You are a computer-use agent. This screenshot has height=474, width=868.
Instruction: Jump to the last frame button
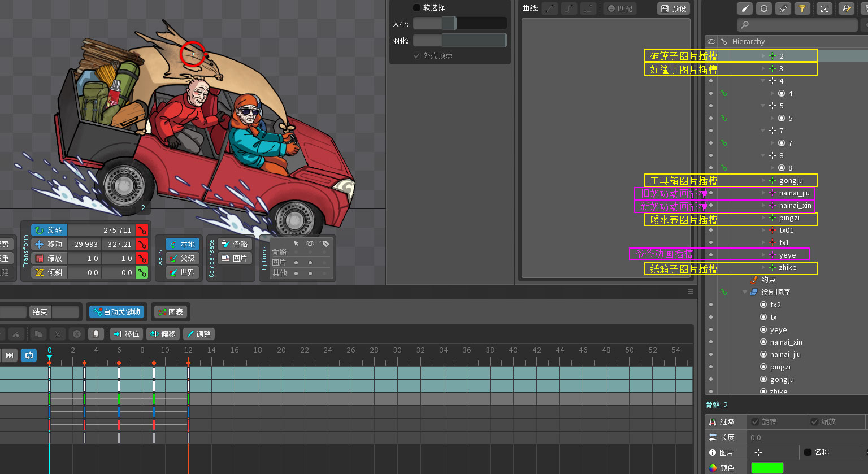coord(10,355)
